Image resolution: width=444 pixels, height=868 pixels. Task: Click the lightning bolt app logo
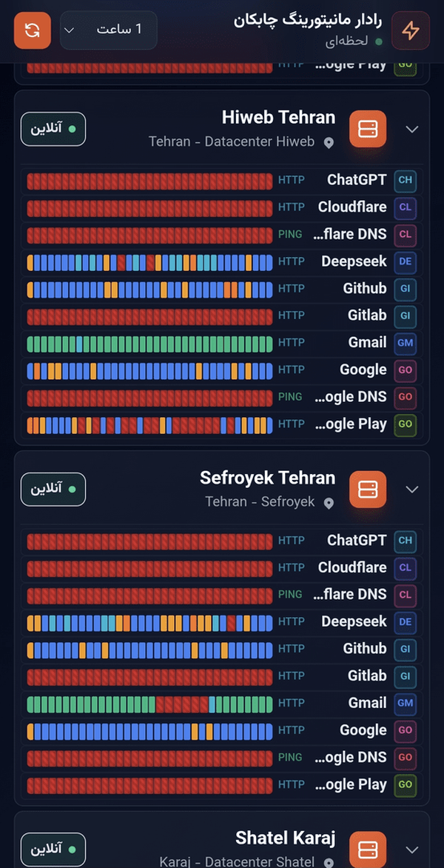pos(410,30)
